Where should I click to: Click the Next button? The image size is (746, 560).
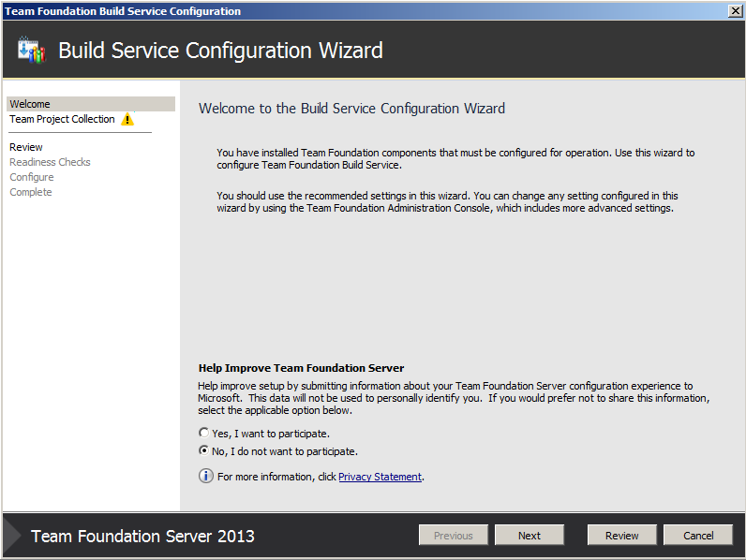coord(529,536)
